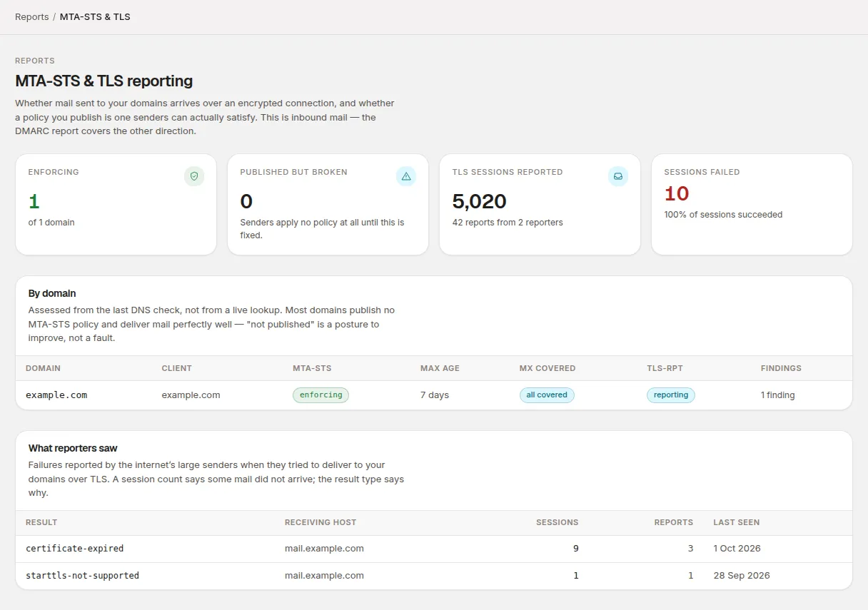Click the MTA-STS column header
Image resolution: width=868 pixels, height=610 pixels.
click(312, 368)
